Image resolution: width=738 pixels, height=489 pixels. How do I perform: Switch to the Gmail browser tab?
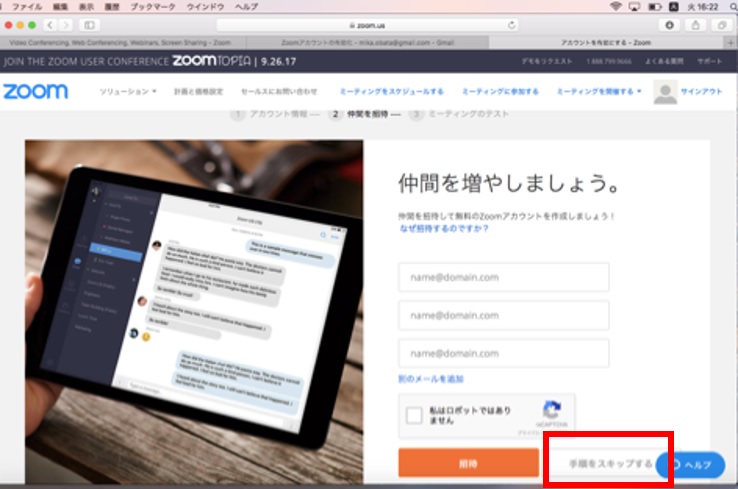tap(368, 42)
